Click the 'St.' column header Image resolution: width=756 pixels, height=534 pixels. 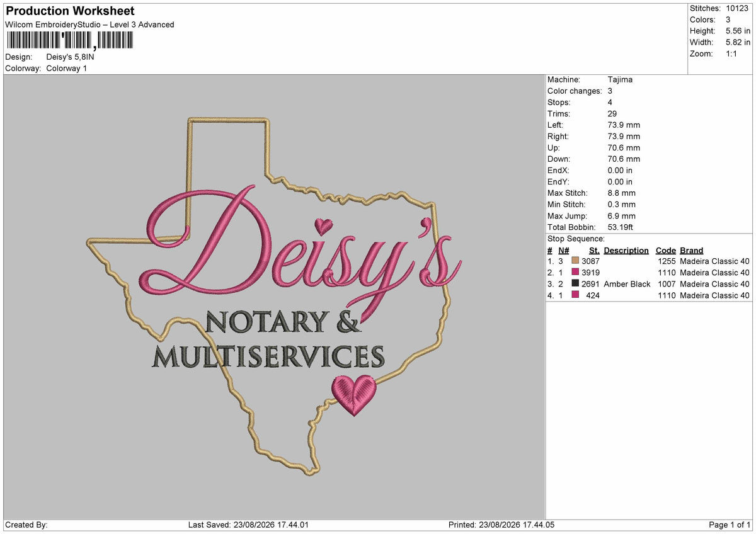pyautogui.click(x=594, y=250)
